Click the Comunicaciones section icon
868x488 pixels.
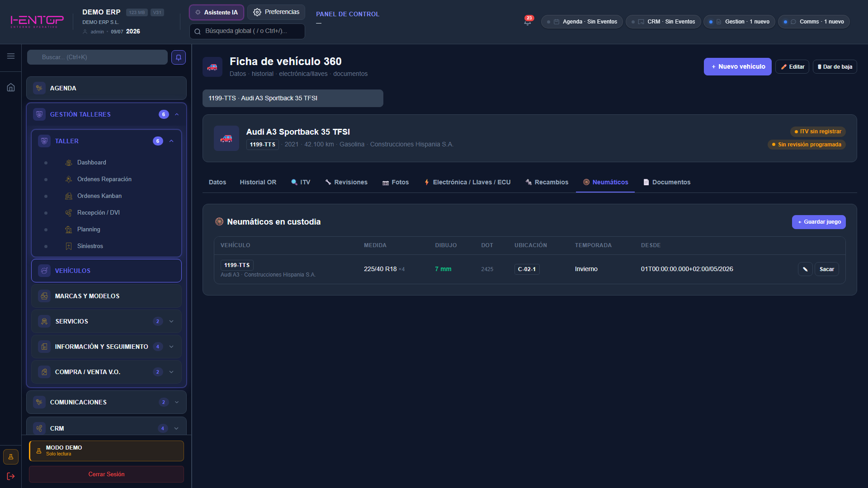coord(39,402)
